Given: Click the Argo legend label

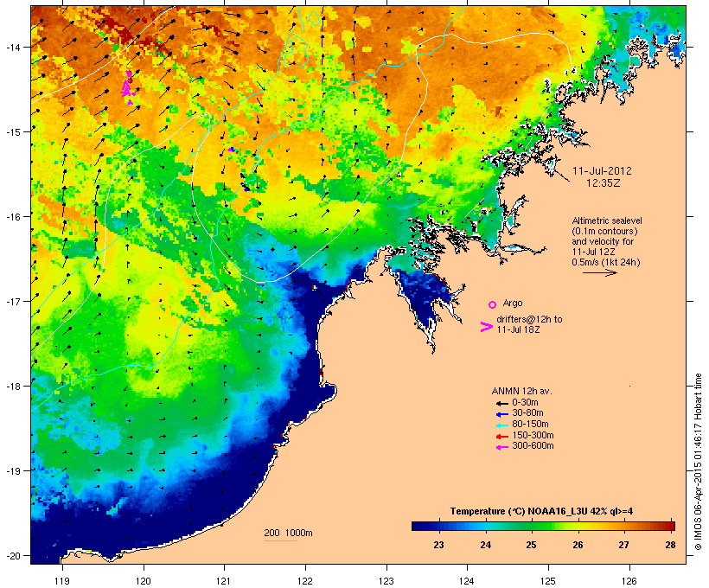Looking at the screenshot, I should 513,303.
